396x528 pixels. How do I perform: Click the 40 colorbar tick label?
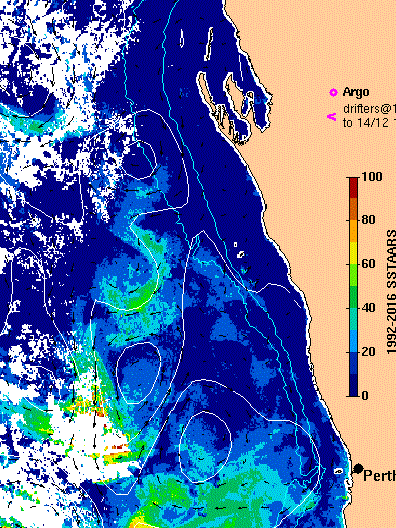click(368, 308)
